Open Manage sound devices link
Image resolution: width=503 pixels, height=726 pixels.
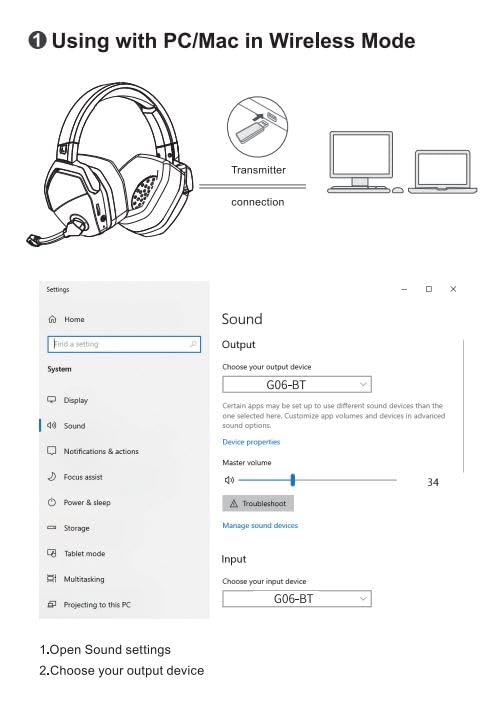click(x=260, y=525)
